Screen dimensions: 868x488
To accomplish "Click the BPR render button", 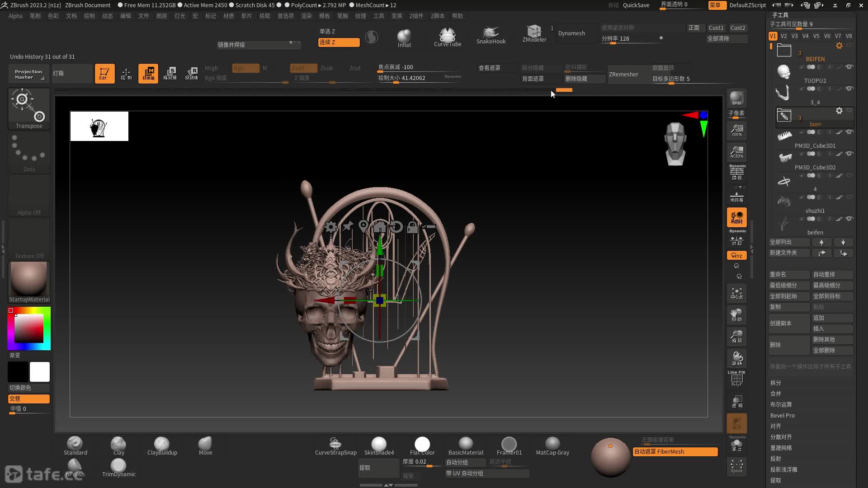I will point(736,99).
